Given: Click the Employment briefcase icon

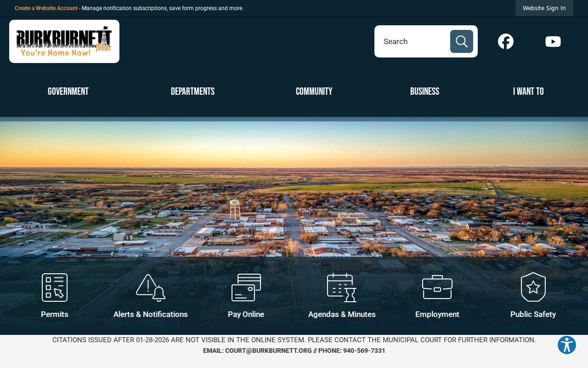Looking at the screenshot, I should coord(437,287).
